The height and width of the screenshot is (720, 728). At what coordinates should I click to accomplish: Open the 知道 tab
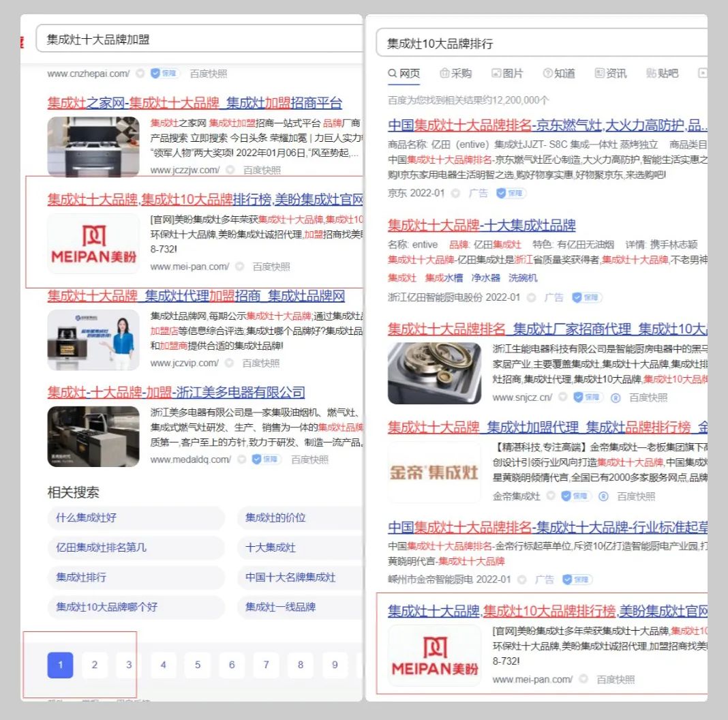pyautogui.click(x=559, y=74)
